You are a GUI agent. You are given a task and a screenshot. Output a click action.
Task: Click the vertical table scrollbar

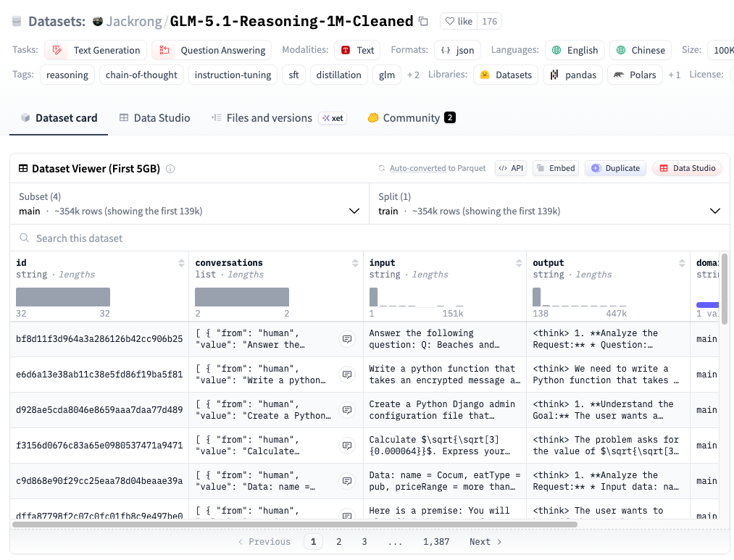[725, 289]
